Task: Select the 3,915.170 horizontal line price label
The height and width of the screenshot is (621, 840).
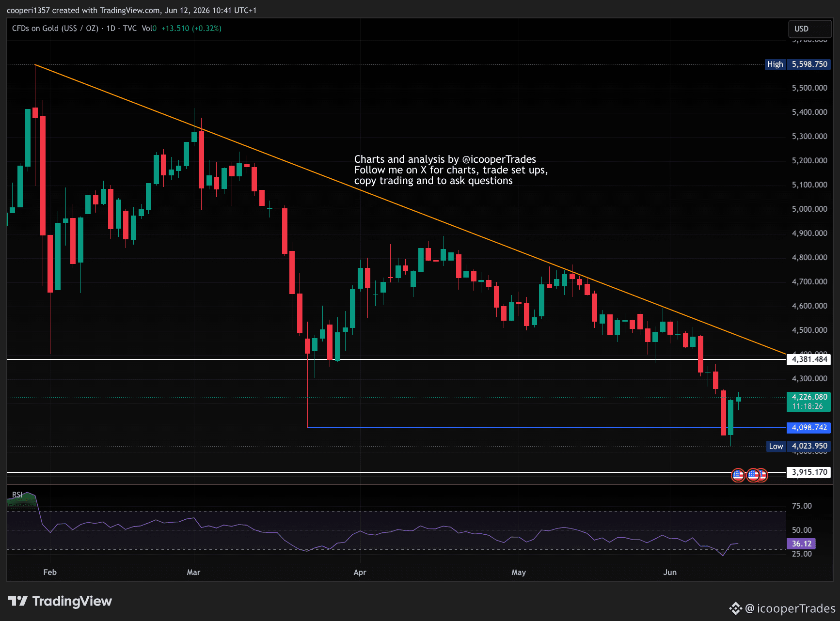Action: click(x=809, y=472)
